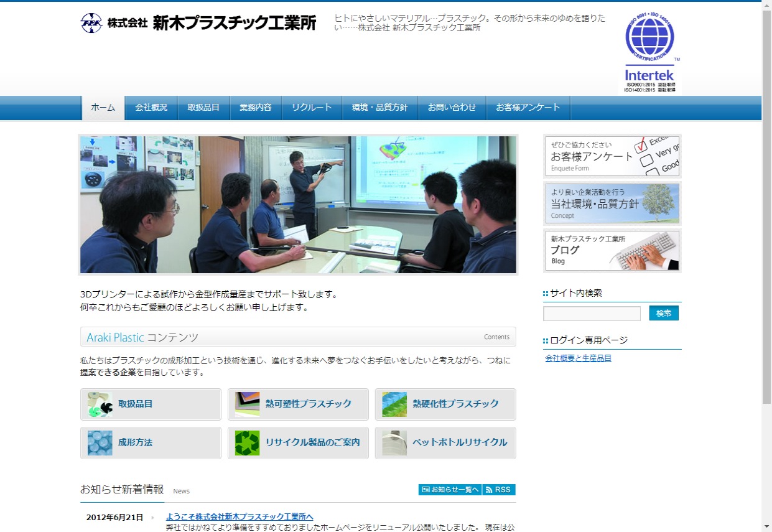Screen dimensions: 772x532
Task: Open the RSS feed button
Action: coord(499,490)
